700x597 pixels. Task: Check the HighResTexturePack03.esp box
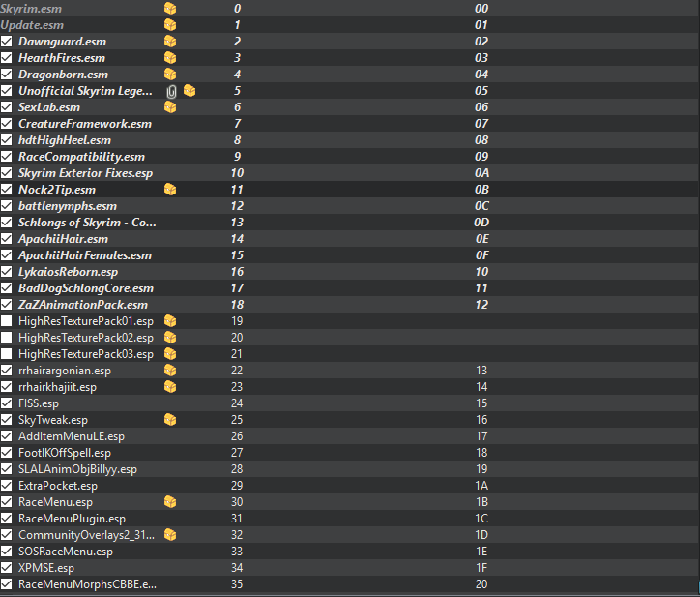click(x=6, y=354)
